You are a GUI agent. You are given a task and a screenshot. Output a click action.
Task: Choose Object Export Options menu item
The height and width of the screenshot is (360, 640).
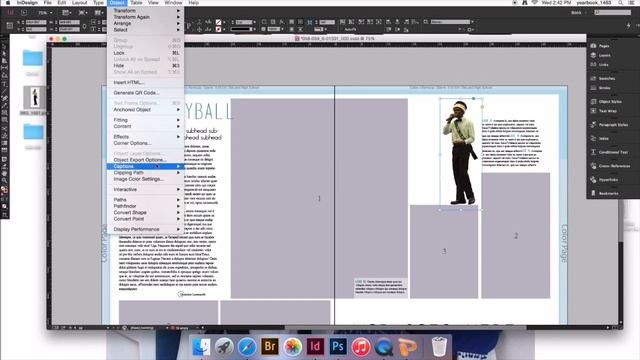pyautogui.click(x=145, y=160)
